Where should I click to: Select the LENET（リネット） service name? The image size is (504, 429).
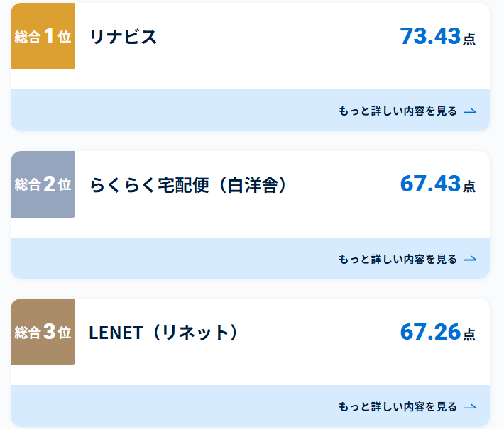(163, 333)
